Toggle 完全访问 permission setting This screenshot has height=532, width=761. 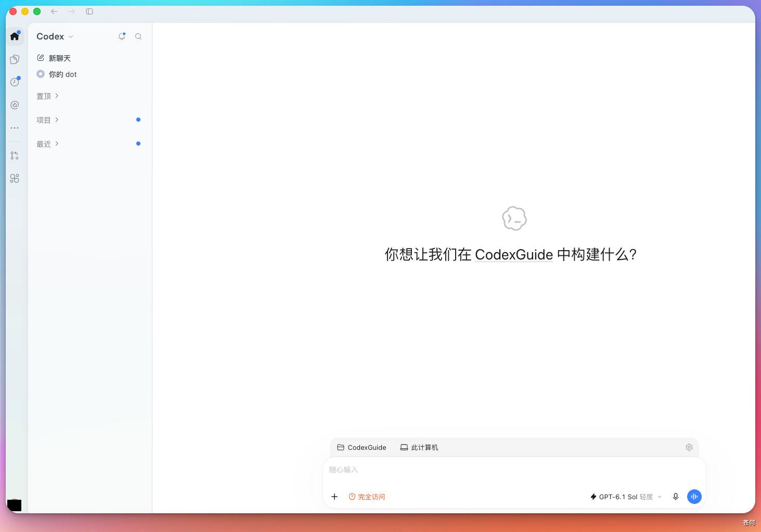point(367,497)
